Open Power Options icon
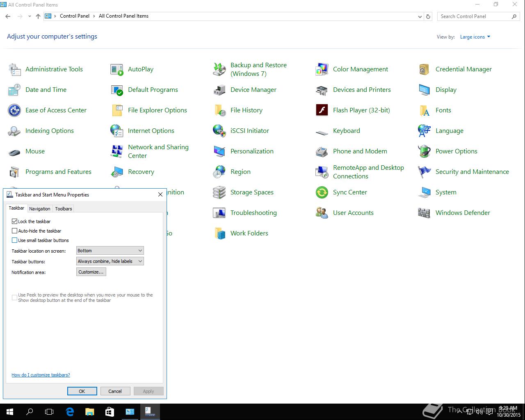 click(425, 151)
